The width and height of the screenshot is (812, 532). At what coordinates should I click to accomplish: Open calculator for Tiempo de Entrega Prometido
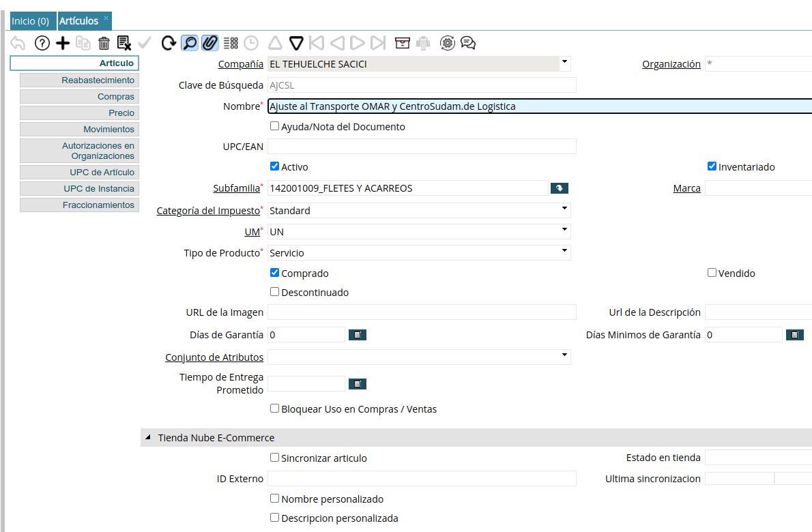pos(358,384)
